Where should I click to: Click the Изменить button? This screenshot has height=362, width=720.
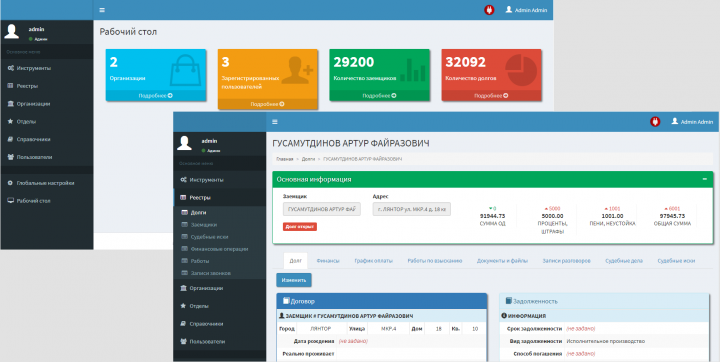point(294,280)
